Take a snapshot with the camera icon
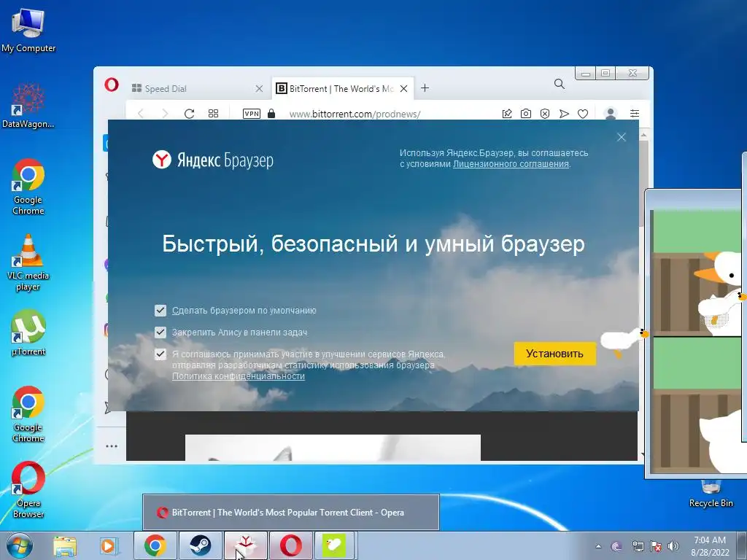The image size is (747, 560). point(526,114)
